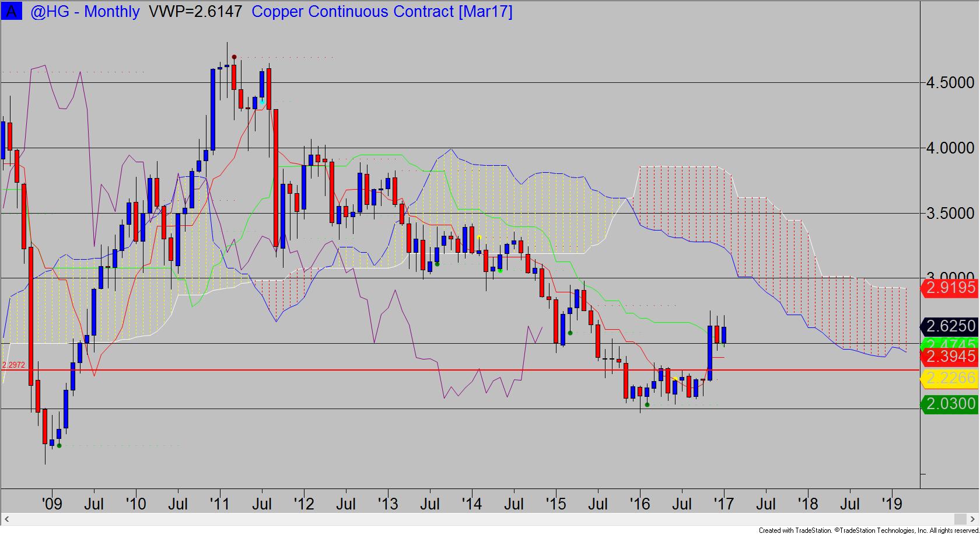980x534 pixels.
Task: Click the '10 year label on time axis
Action: 135,503
